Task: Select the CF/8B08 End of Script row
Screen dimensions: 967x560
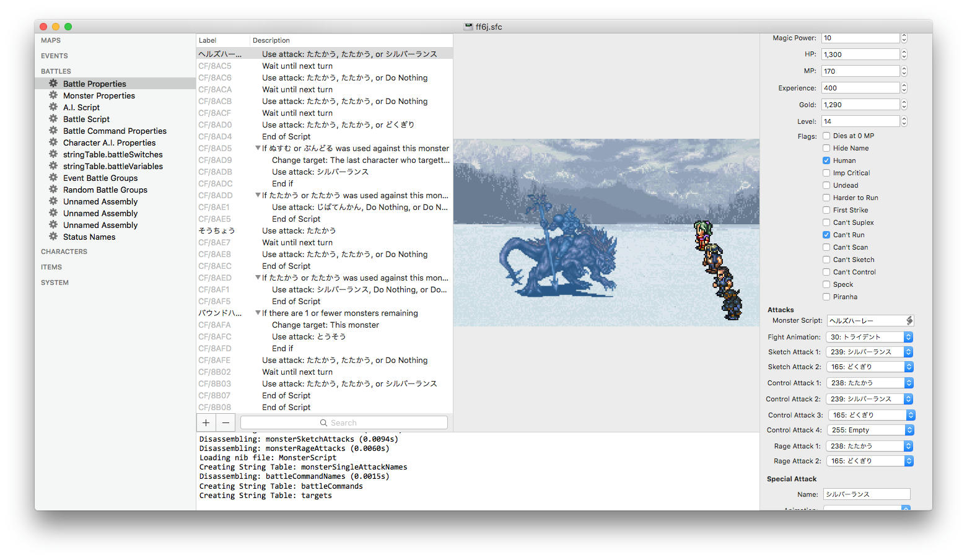Action: click(325, 407)
